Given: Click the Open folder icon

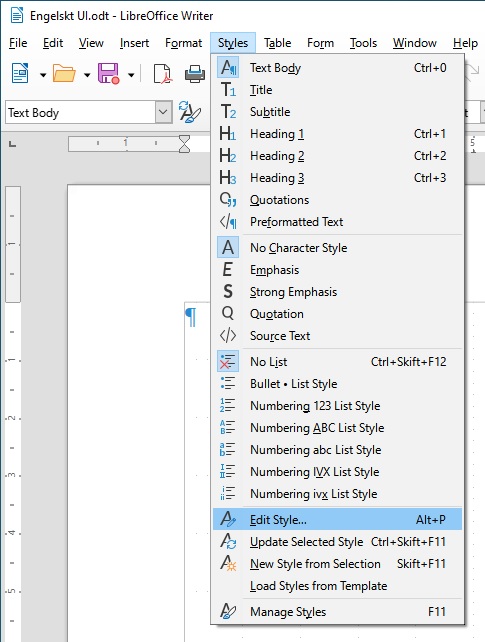Looking at the screenshot, I should pos(64,74).
